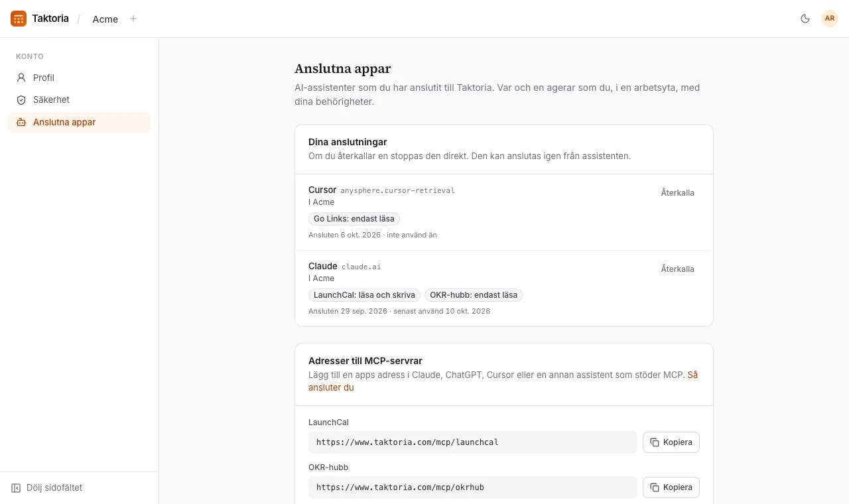This screenshot has height=504, width=849.
Task: Open the Acme workspace breadcrumb
Action: [x=105, y=19]
